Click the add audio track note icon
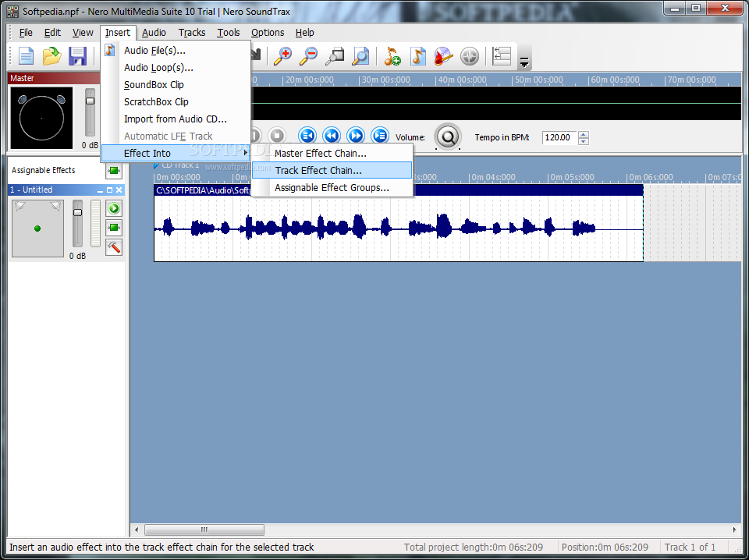This screenshot has height=560, width=749. point(392,56)
